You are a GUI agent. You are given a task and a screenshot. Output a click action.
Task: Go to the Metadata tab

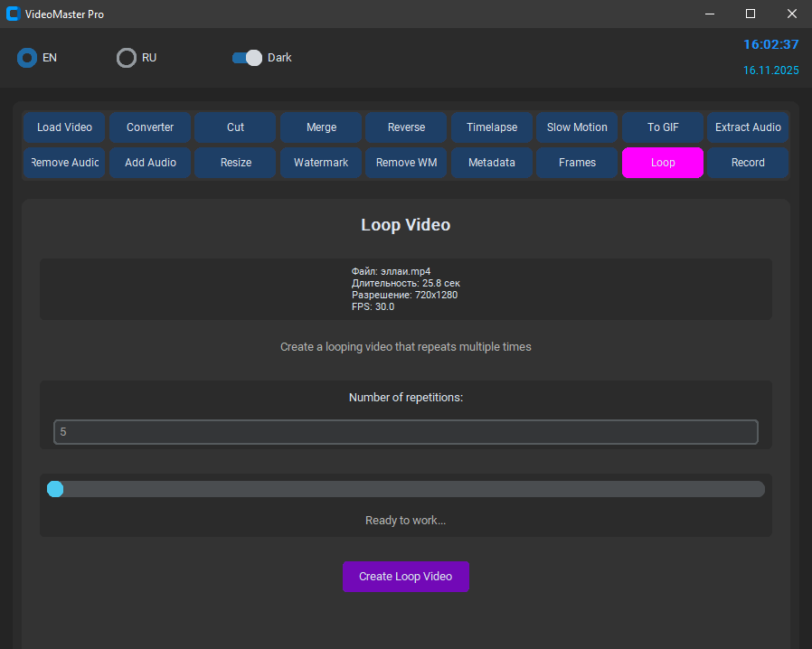coord(492,163)
